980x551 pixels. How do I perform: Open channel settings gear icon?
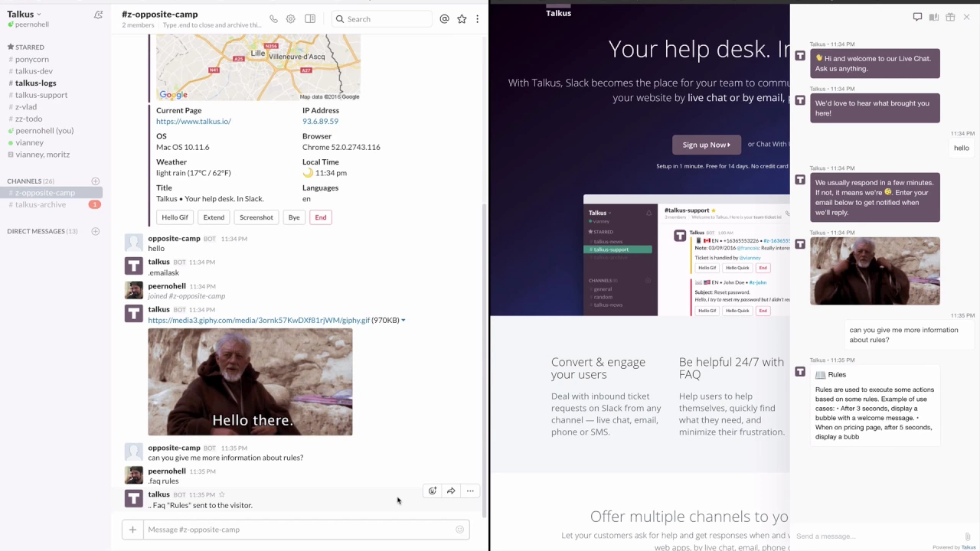(291, 19)
